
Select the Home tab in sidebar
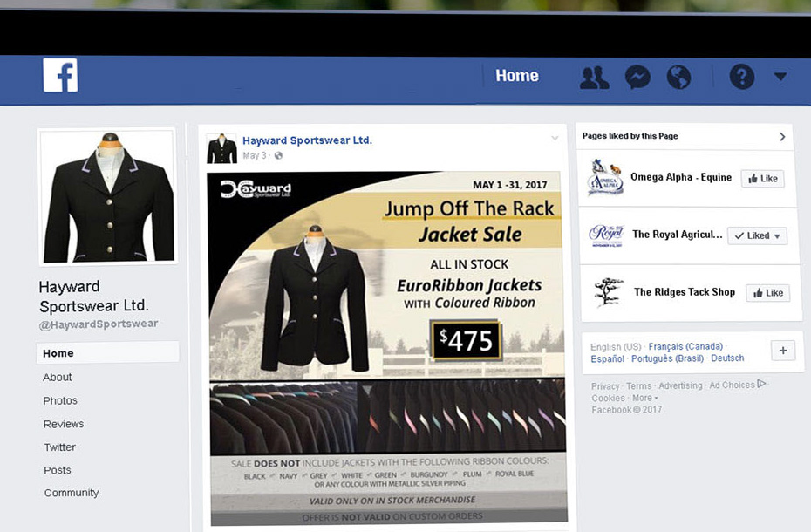click(107, 353)
